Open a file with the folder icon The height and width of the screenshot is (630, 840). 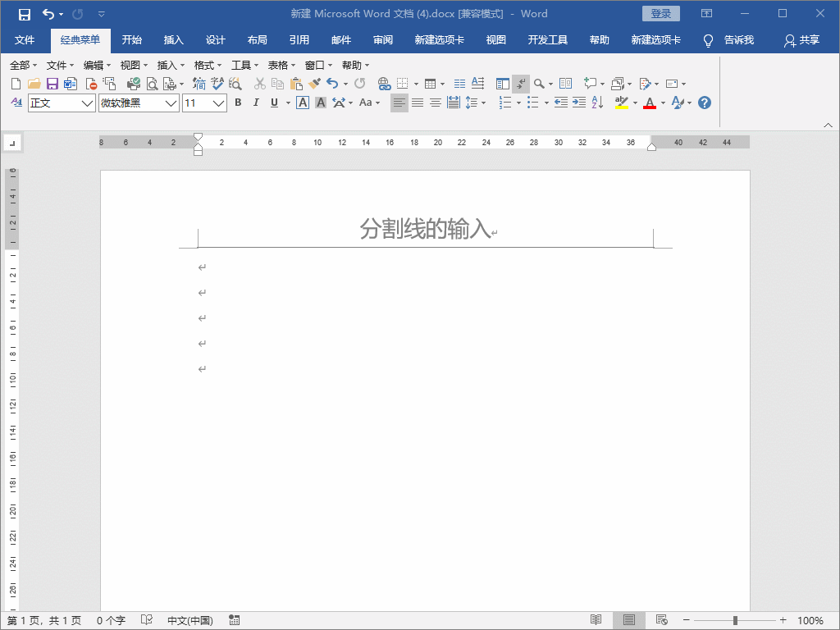pyautogui.click(x=34, y=84)
